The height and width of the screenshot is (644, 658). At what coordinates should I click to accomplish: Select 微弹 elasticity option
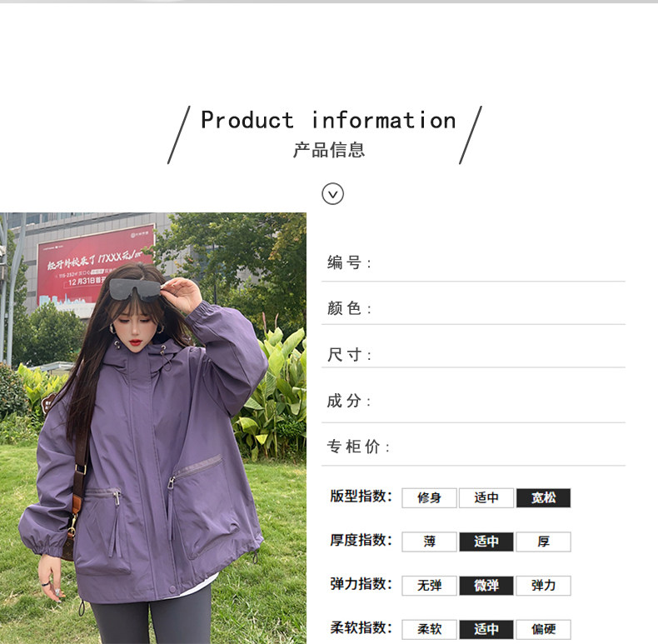pyautogui.click(x=486, y=586)
